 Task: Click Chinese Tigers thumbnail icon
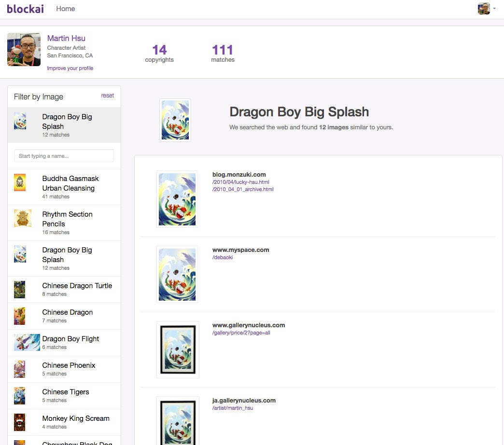(x=20, y=396)
